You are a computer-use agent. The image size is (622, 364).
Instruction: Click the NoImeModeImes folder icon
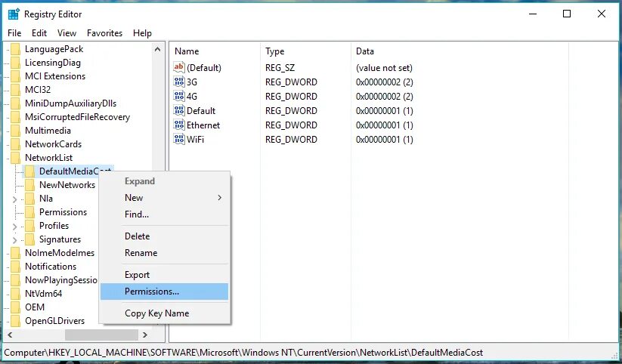point(15,252)
